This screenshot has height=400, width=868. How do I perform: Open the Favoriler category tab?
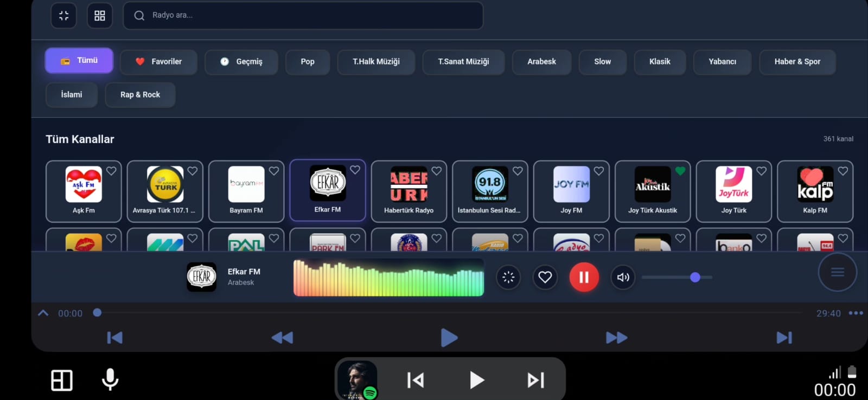pyautogui.click(x=158, y=62)
